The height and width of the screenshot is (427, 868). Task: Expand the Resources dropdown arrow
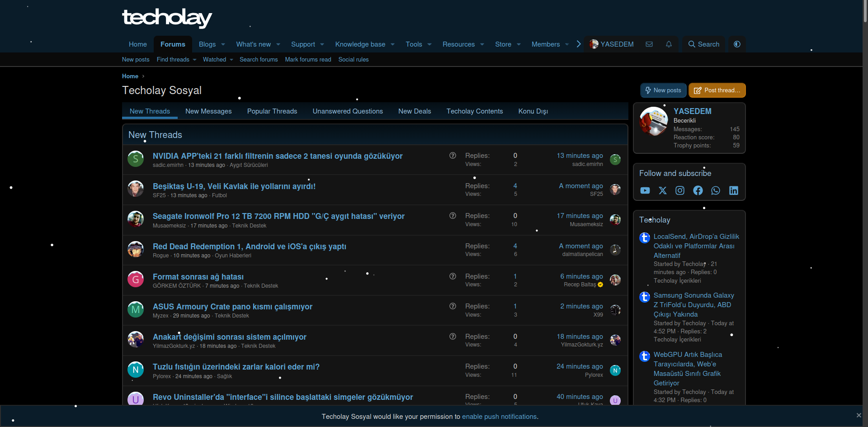tap(482, 44)
